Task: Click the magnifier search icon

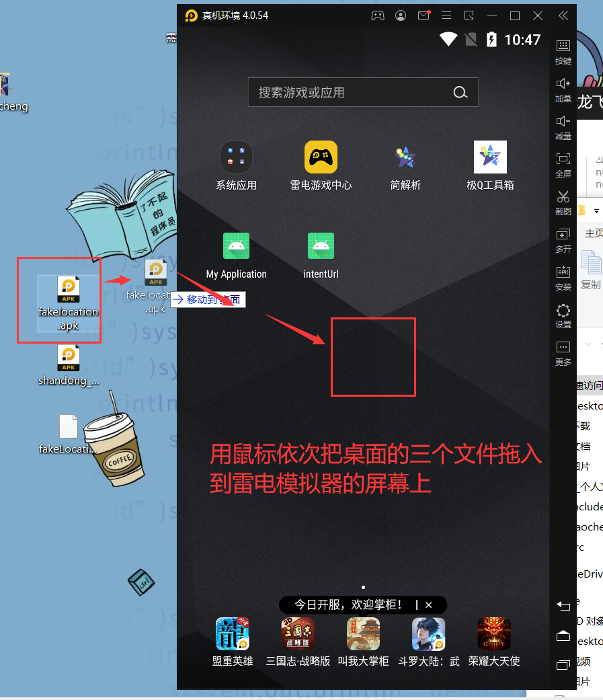Action: click(x=460, y=92)
